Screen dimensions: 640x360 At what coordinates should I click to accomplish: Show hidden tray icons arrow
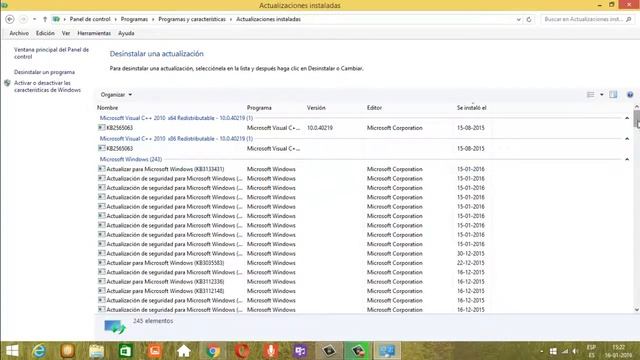[x=542, y=351]
